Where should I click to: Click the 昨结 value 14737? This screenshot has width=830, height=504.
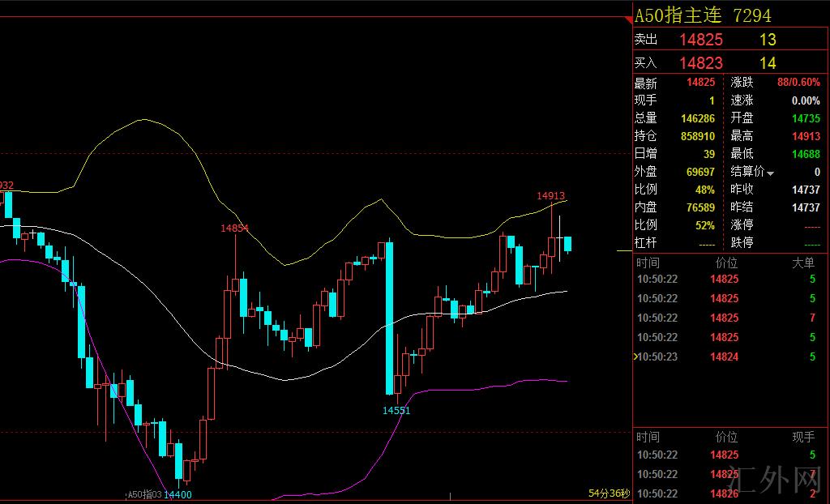[x=806, y=207]
